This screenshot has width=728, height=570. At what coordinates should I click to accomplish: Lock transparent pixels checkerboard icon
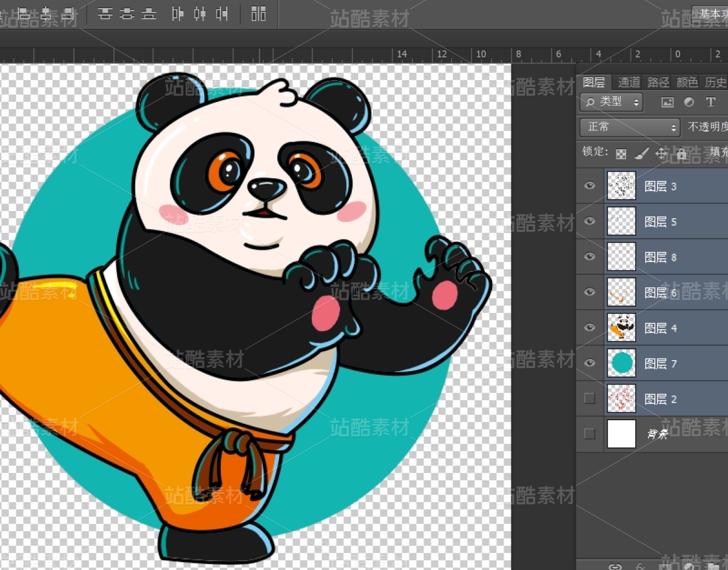[621, 154]
